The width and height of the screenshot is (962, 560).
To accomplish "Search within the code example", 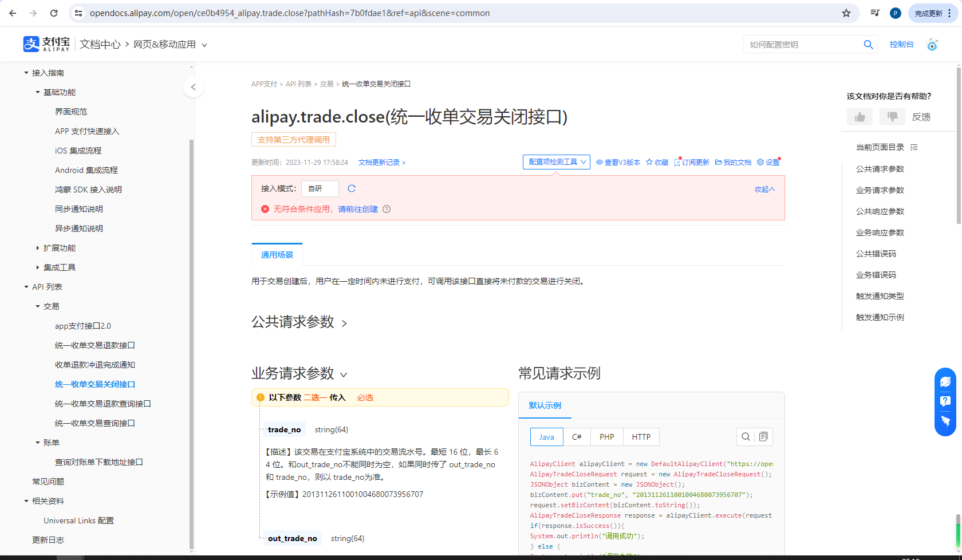I will [x=746, y=437].
